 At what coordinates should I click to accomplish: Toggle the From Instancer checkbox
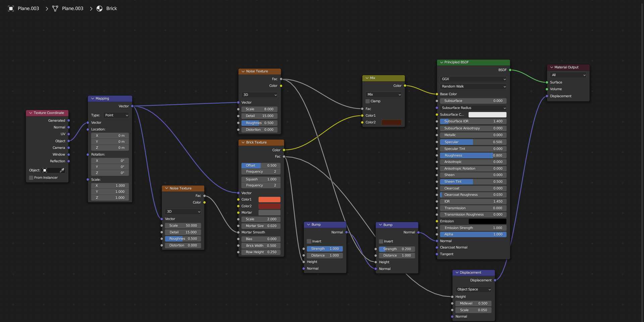(31, 178)
